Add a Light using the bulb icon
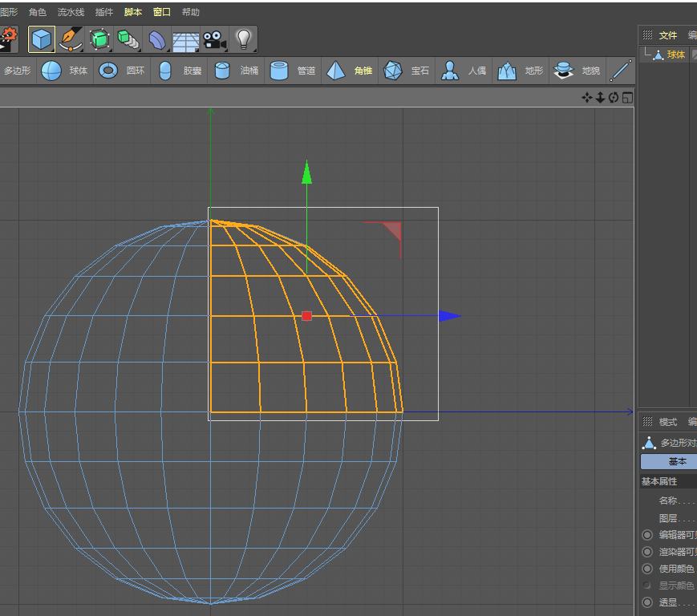 click(244, 38)
